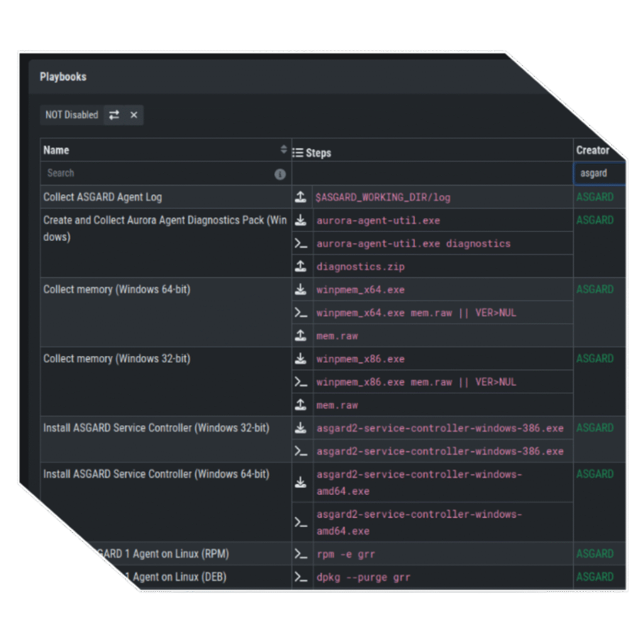The image size is (644, 644).
Task: Click download icon for windows-amd64.exe service controller
Action: [x=301, y=482]
